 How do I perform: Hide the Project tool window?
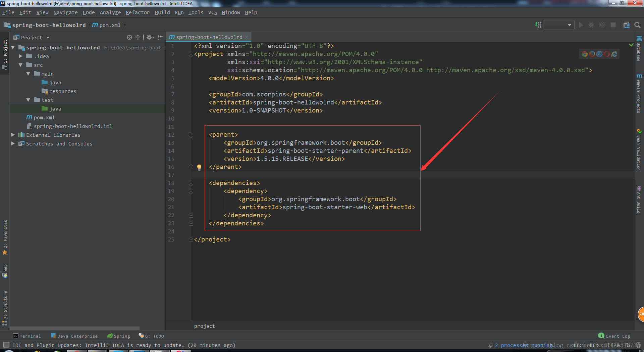pyautogui.click(x=160, y=37)
